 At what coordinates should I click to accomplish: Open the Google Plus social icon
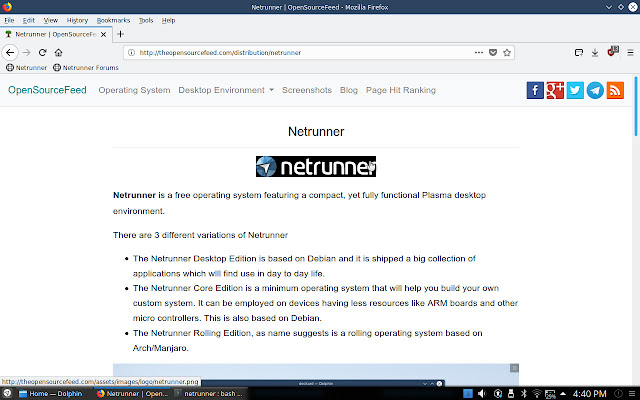[555, 90]
